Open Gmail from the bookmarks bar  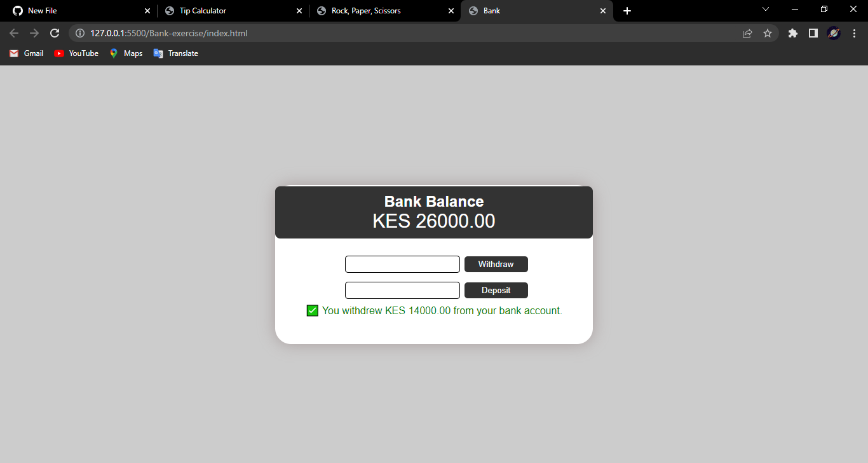pos(26,53)
